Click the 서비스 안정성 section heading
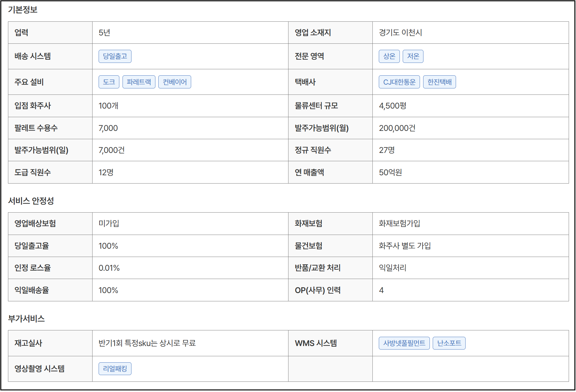This screenshot has width=576, height=392. [31, 201]
